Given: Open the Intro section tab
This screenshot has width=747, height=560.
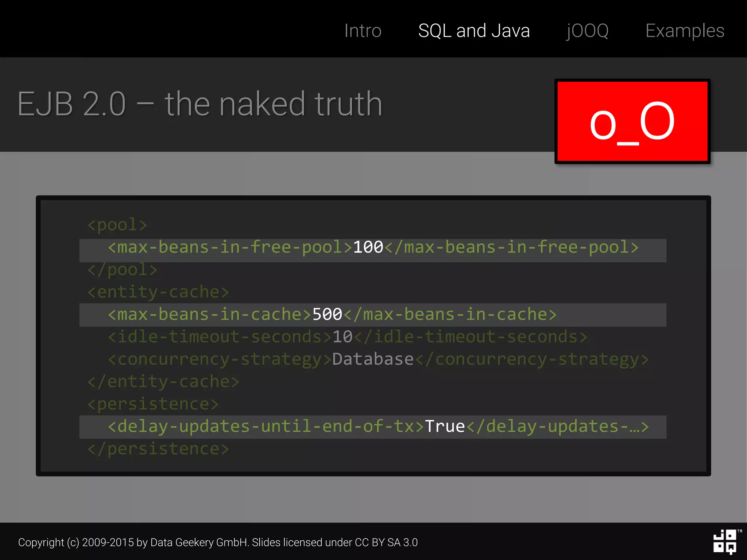Looking at the screenshot, I should pyautogui.click(x=363, y=31).
